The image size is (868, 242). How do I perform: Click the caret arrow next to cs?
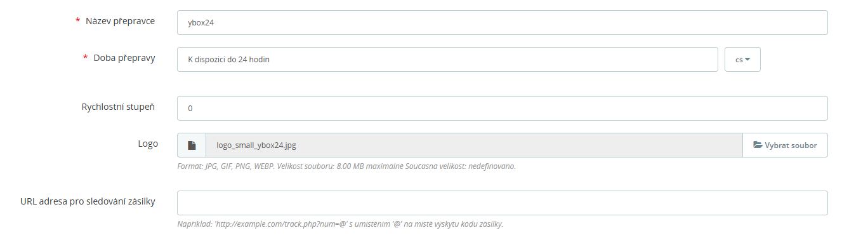(x=747, y=59)
